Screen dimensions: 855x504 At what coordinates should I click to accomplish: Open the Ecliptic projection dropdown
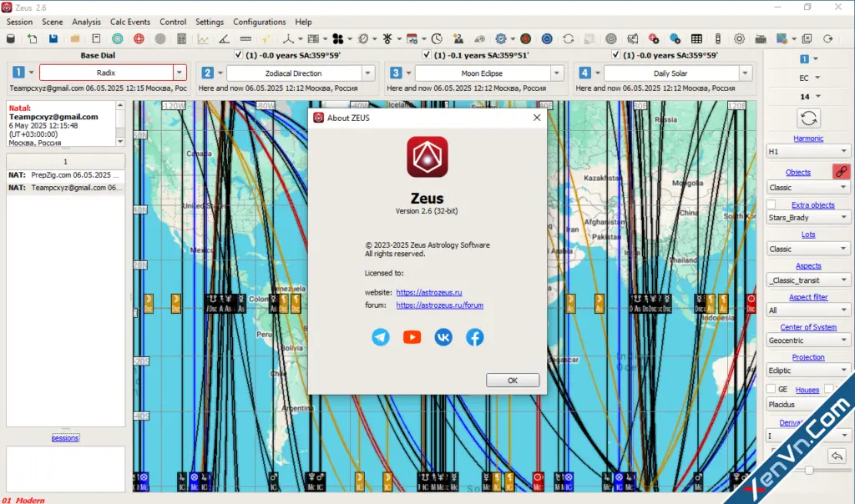point(807,370)
